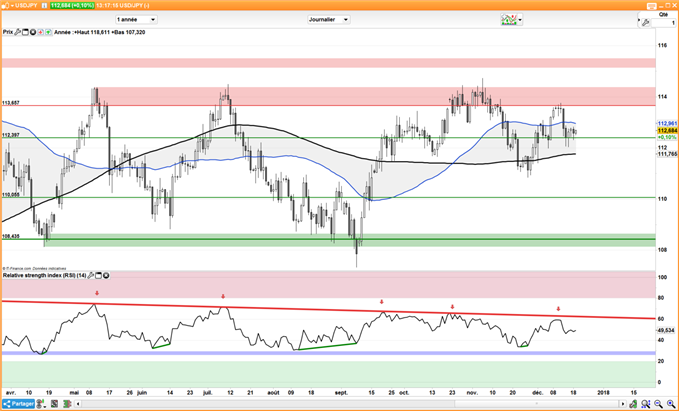Click the current price 112,684 axis tag
The height and width of the screenshot is (411, 679).
667,130
